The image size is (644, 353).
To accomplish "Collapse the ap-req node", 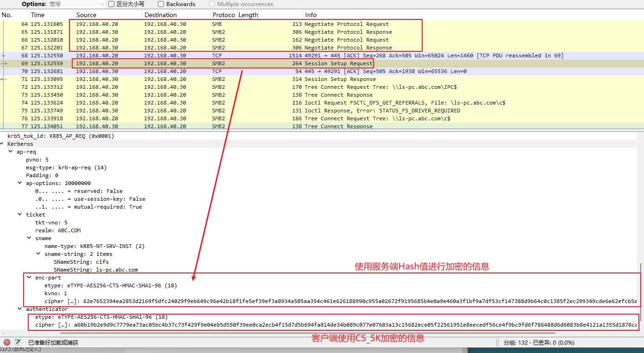I will tap(11, 152).
